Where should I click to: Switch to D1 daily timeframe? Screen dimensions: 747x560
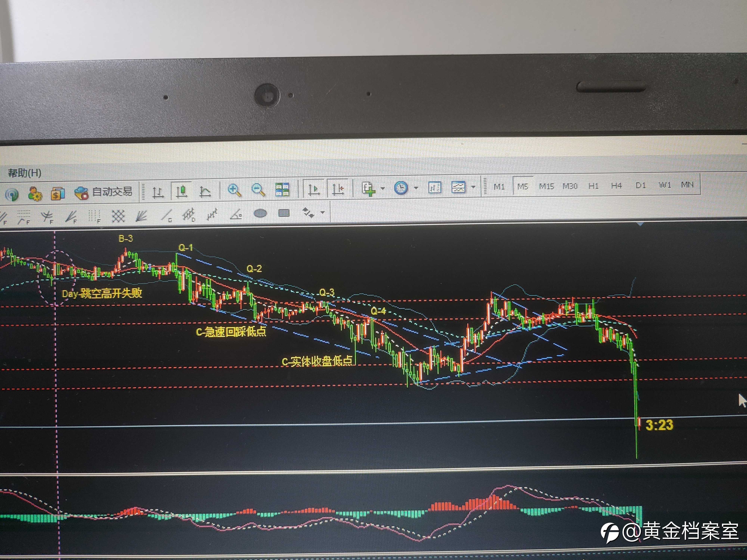[x=641, y=185]
